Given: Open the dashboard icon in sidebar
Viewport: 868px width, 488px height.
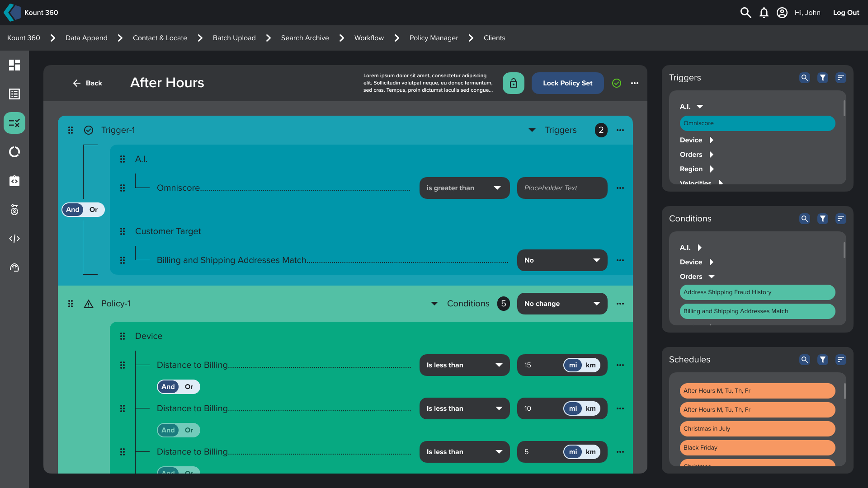Looking at the screenshot, I should (x=14, y=65).
